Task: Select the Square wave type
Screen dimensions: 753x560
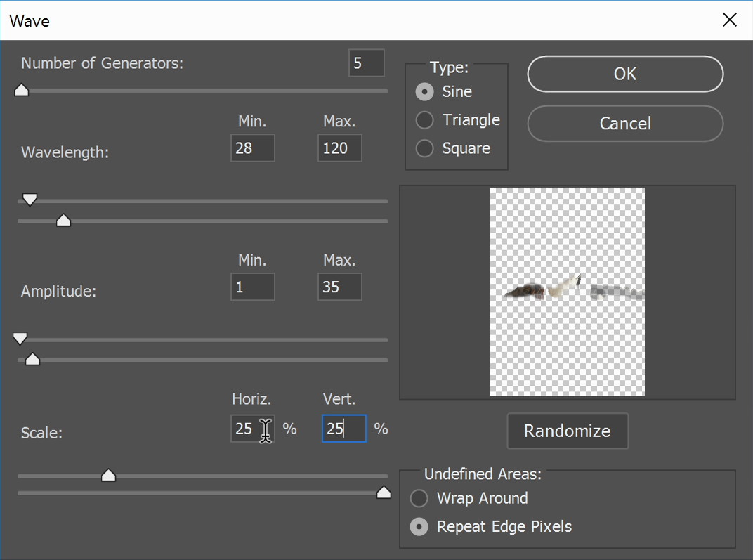Action: click(424, 148)
